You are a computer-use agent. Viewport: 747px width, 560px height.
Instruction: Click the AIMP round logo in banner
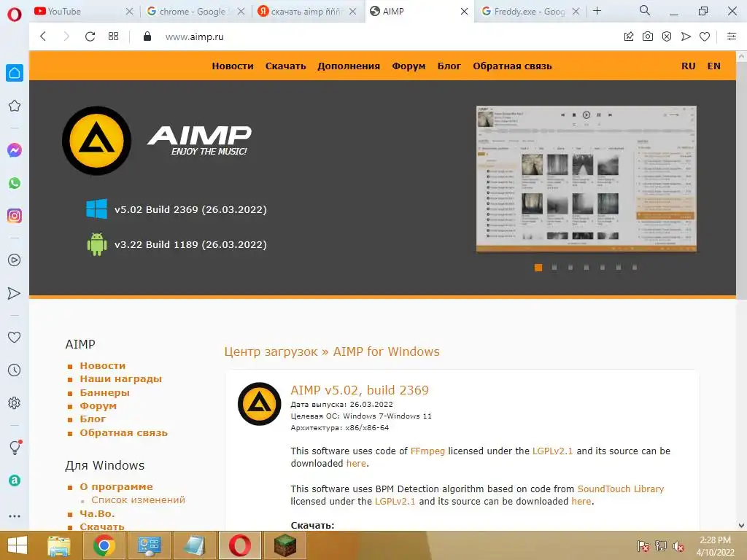coord(97,141)
